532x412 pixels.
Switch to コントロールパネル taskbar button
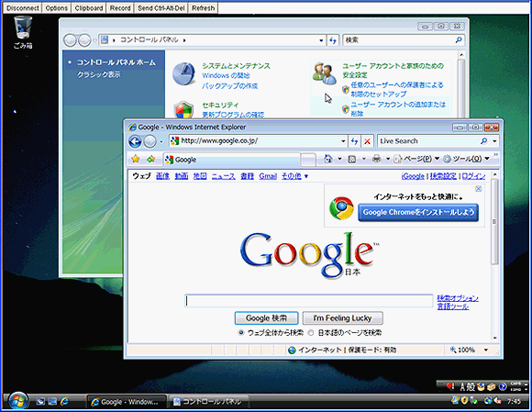tap(208, 402)
